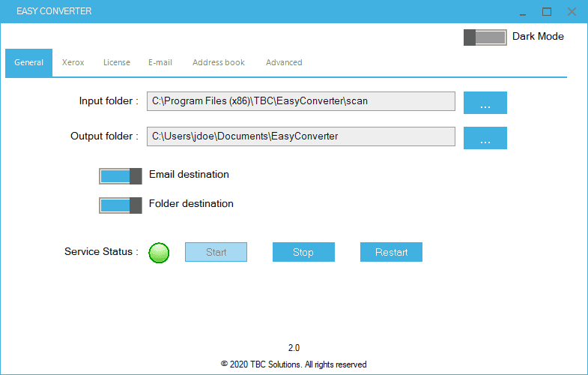Screen dimensions: 588x375
Task: Click the Start service button
Action: 216,252
